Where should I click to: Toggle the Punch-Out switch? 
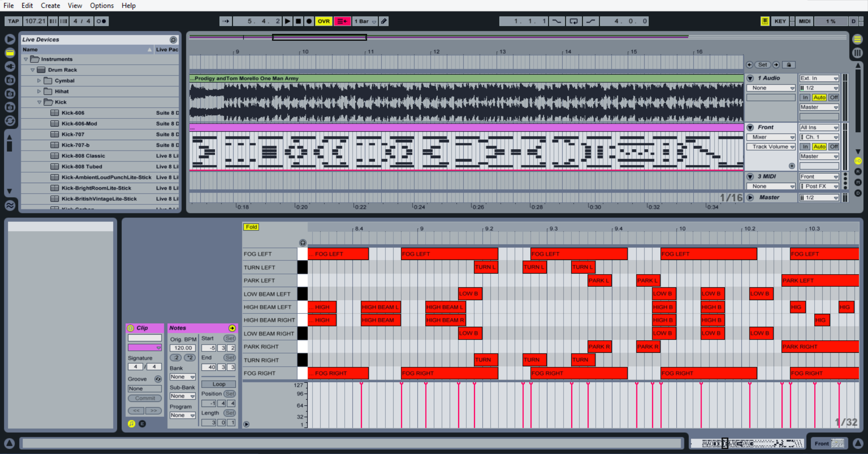coord(590,21)
